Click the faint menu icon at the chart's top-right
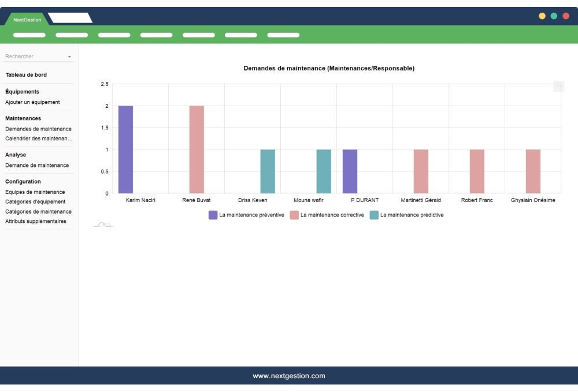578x392 pixels. 558,87
